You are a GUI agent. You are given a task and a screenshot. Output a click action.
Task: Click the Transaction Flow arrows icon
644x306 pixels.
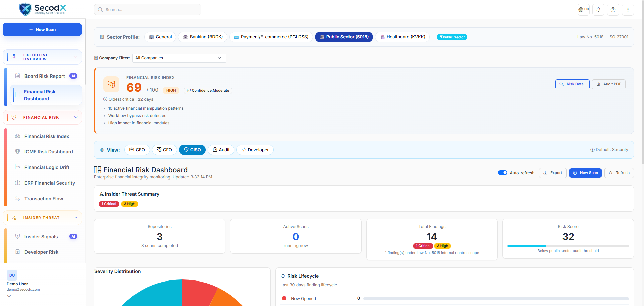(x=18, y=198)
